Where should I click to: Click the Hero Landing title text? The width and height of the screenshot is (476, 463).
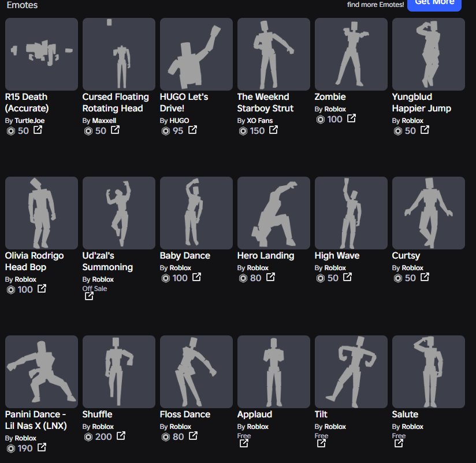point(266,256)
